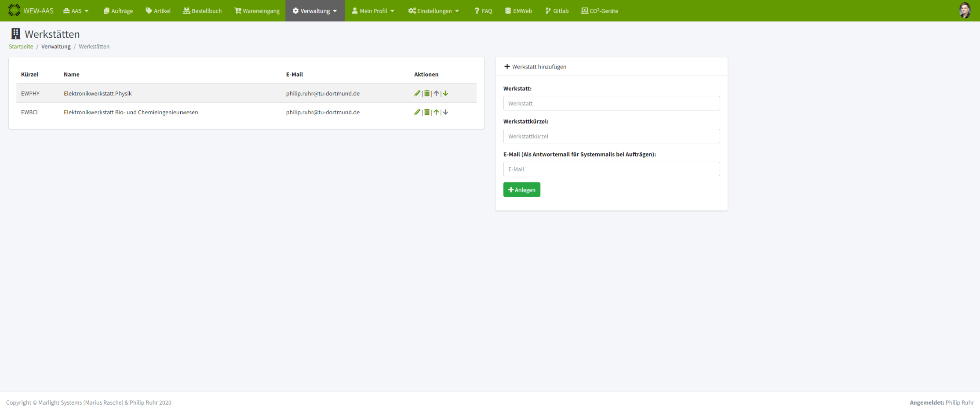Go to Aufträge in the navbar
The image size is (980, 413).
click(x=118, y=11)
